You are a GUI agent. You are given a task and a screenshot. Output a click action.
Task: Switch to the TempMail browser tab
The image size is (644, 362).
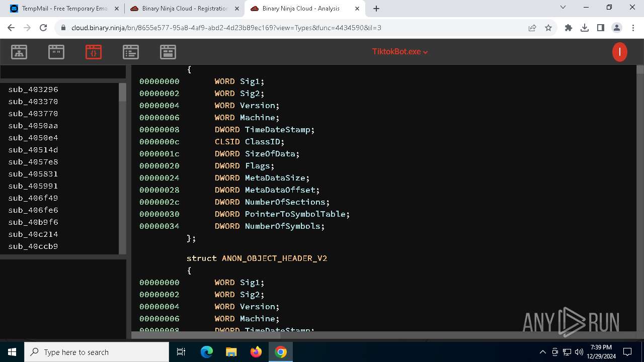64,9
